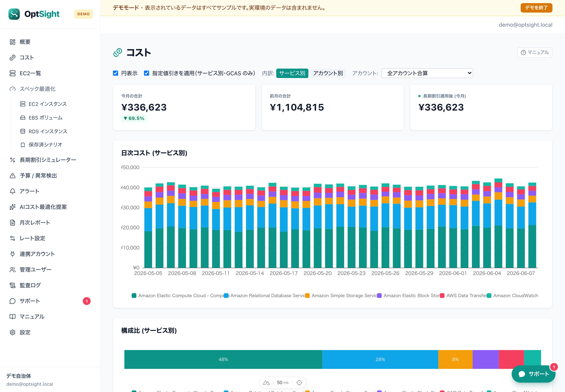The width and height of the screenshot is (565, 392).
Task: Open the floating サポート chat button
Action: [x=533, y=374]
